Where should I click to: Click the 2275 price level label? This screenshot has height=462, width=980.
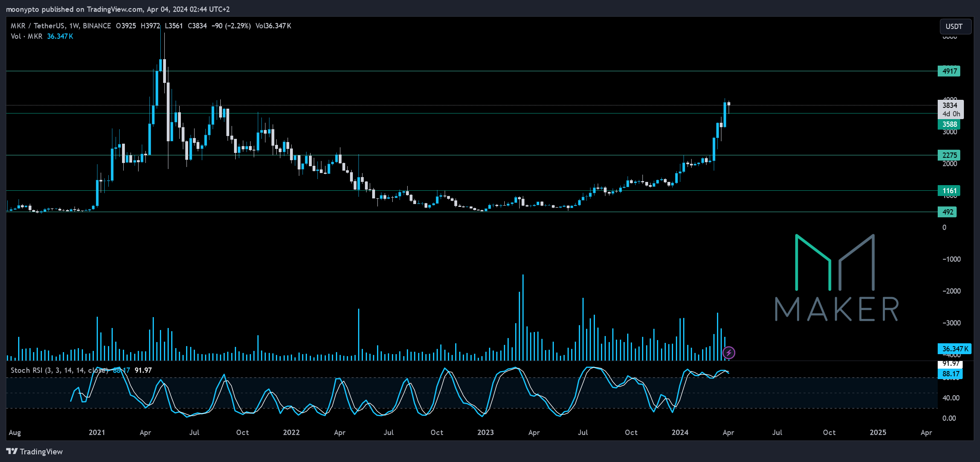(949, 155)
